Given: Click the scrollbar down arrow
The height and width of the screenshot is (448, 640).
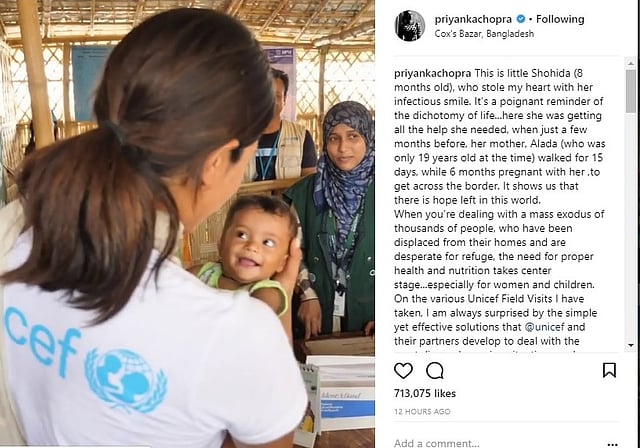Looking at the screenshot, I should [x=631, y=345].
